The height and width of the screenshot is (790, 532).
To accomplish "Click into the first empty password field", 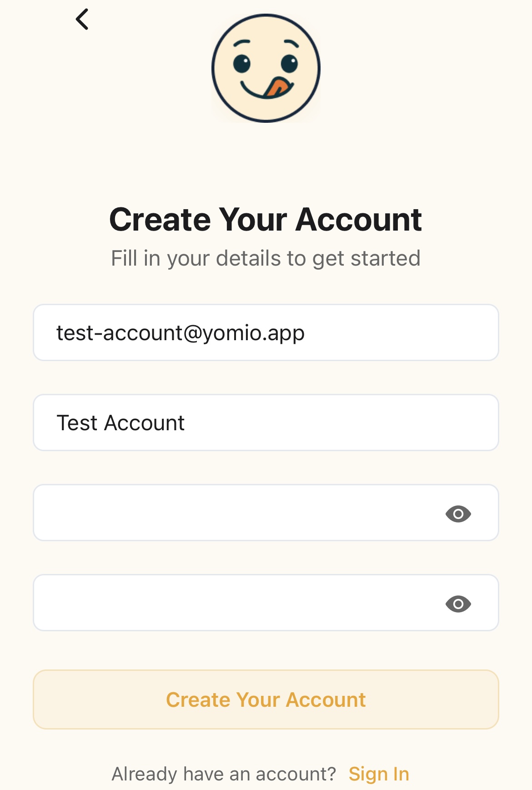I will (236, 513).
